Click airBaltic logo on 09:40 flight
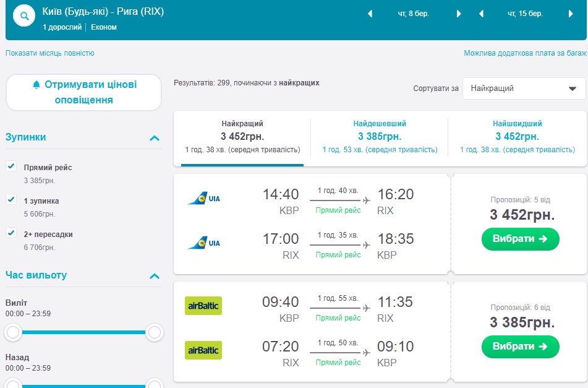Image resolution: width=588 pixels, height=388 pixels. pos(203,306)
